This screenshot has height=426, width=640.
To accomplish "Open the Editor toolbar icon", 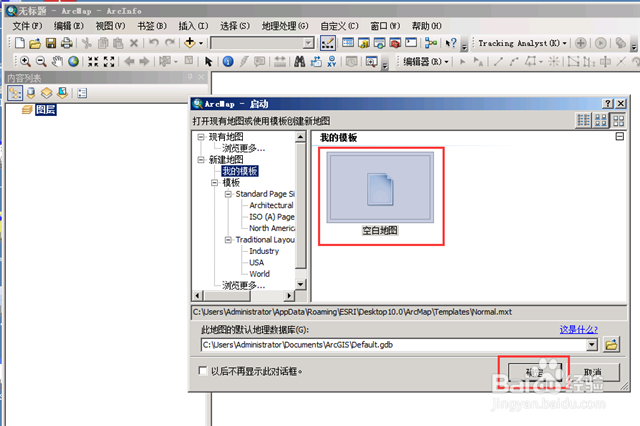I will point(328,43).
